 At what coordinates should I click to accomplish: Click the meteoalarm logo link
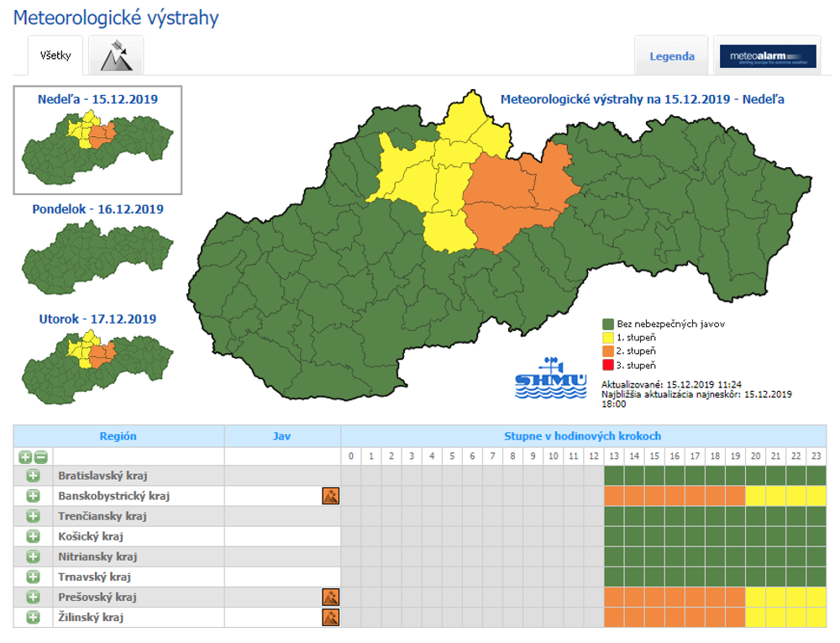coord(768,56)
